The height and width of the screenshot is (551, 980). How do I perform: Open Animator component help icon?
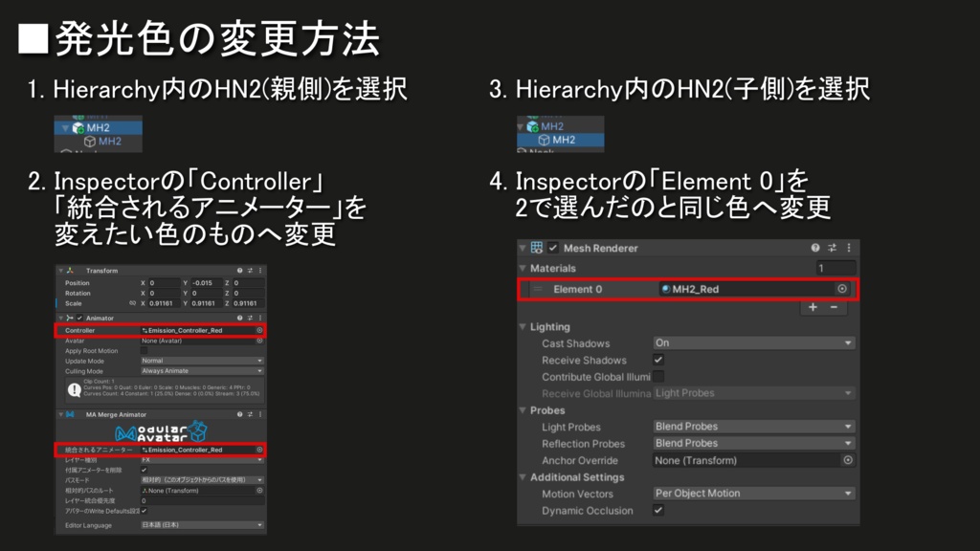click(x=239, y=318)
